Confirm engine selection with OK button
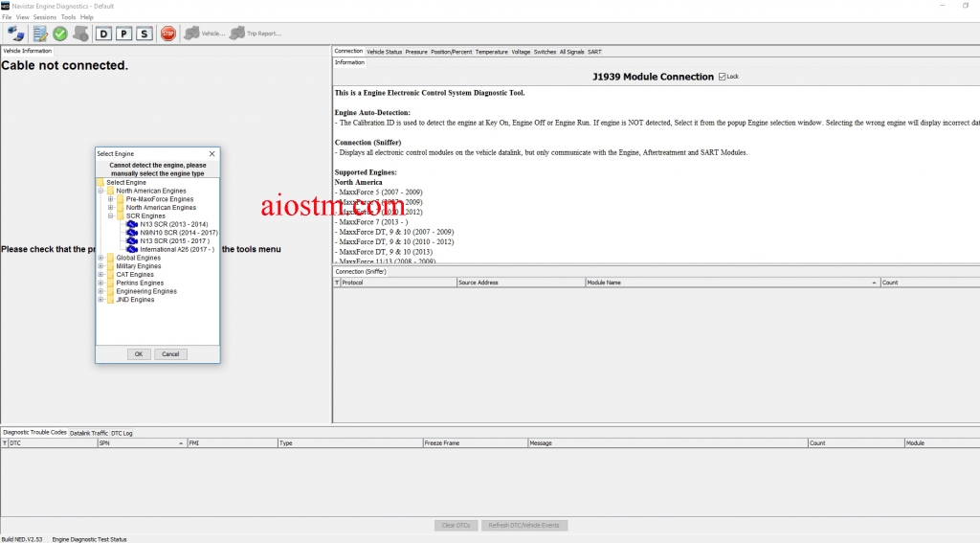The height and width of the screenshot is (543, 980). pos(139,354)
